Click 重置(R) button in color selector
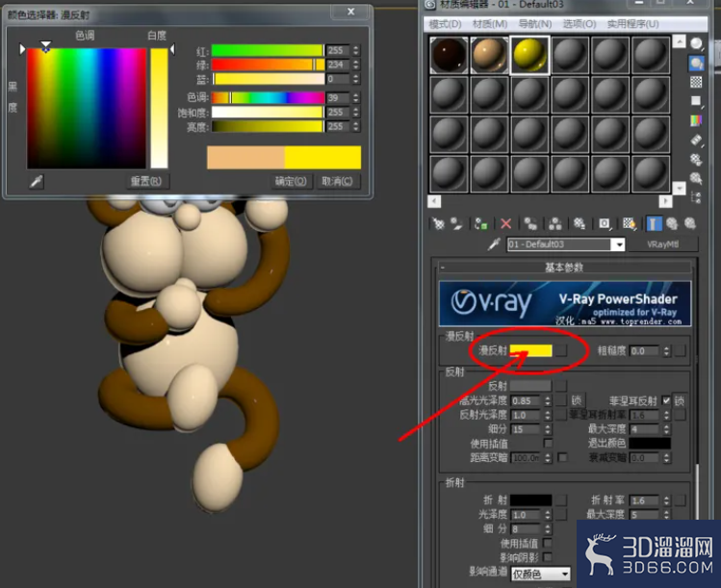The width and height of the screenshot is (721, 588). 146,181
